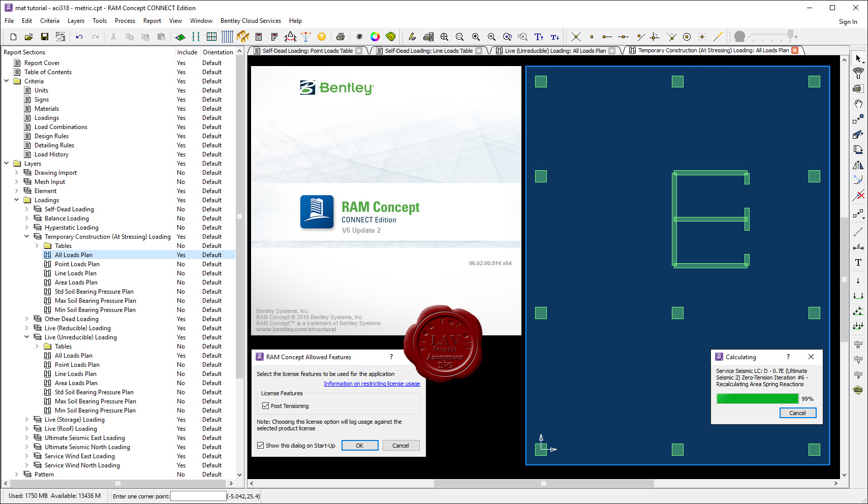This screenshot has height=504, width=868.
Task: Click the Zoom In magnifier icon
Action: pos(476,37)
